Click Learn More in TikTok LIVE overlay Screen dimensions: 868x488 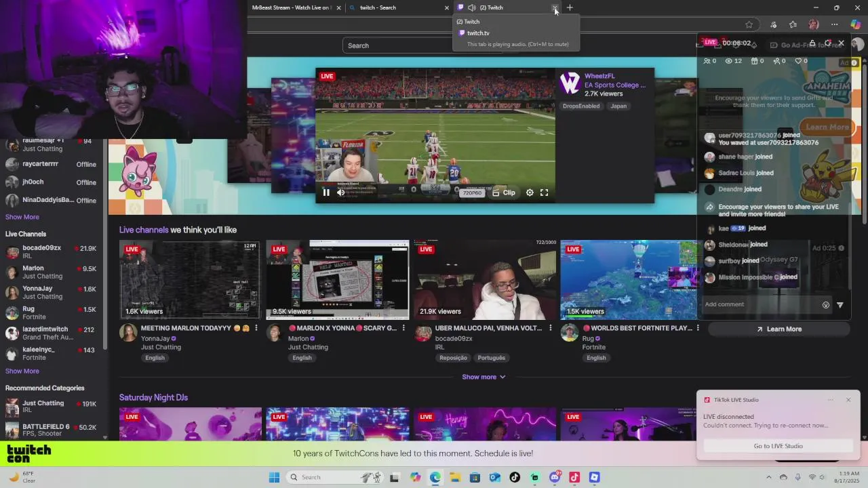click(x=779, y=329)
